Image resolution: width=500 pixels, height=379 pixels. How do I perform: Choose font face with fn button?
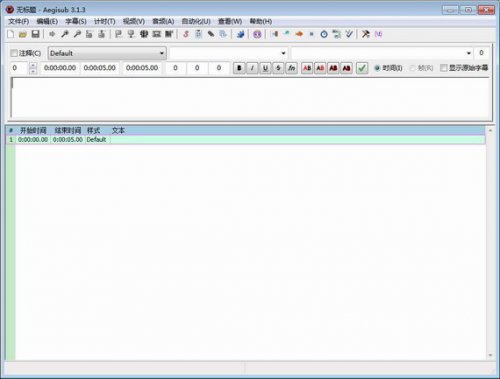click(x=292, y=68)
